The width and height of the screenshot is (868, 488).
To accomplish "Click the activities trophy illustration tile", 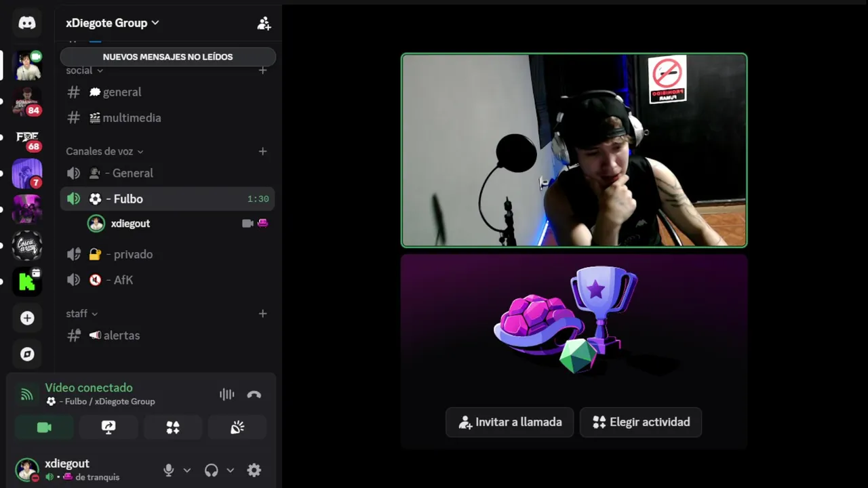I will click(x=574, y=319).
